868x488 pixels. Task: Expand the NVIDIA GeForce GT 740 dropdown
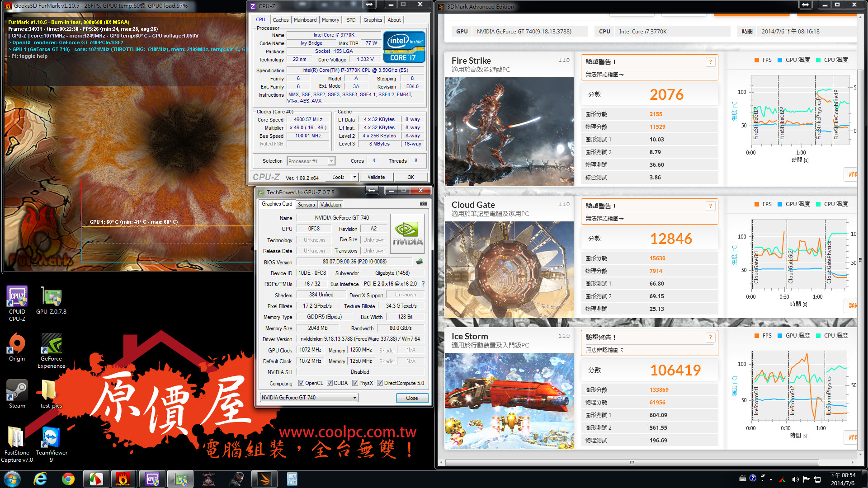(354, 398)
